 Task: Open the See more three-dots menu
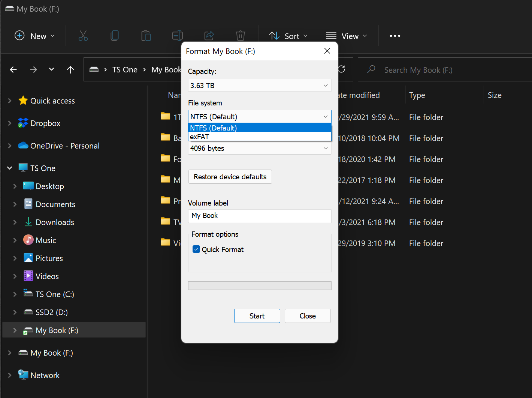[x=395, y=36]
